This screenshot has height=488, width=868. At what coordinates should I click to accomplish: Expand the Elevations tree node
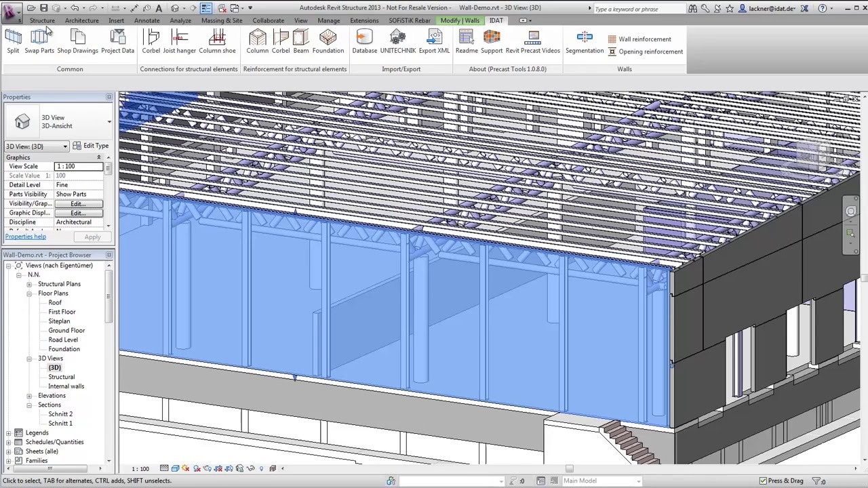(29, 396)
